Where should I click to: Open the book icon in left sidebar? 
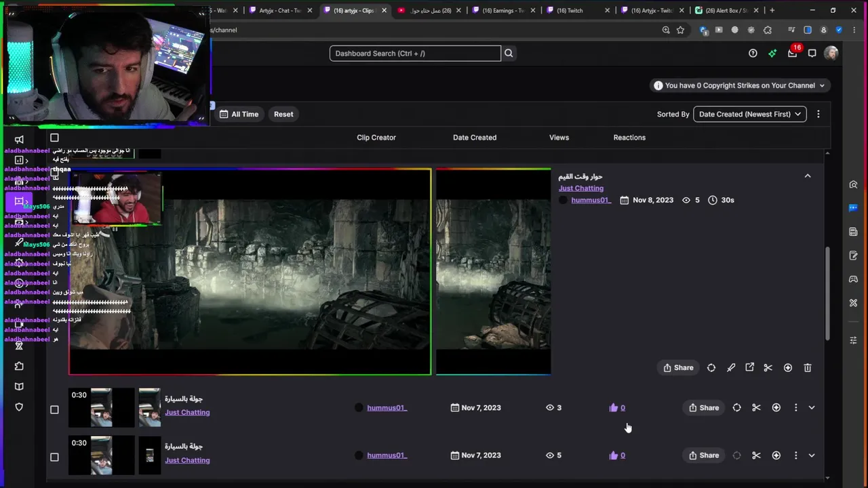tap(19, 386)
